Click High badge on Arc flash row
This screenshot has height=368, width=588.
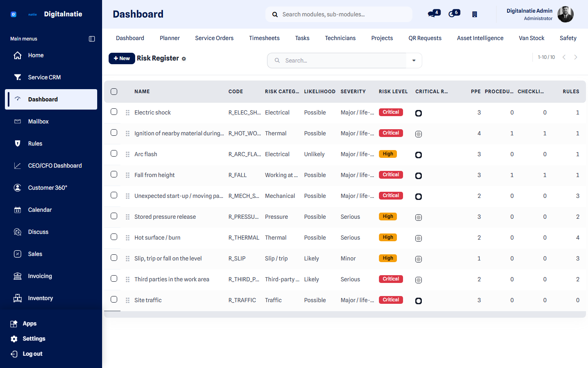click(388, 154)
